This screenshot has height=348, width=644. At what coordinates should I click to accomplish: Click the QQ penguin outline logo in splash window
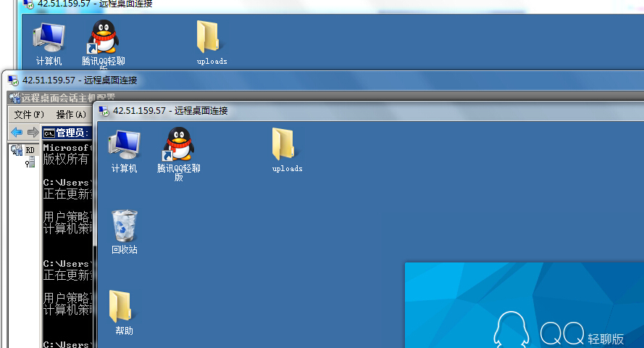511,330
